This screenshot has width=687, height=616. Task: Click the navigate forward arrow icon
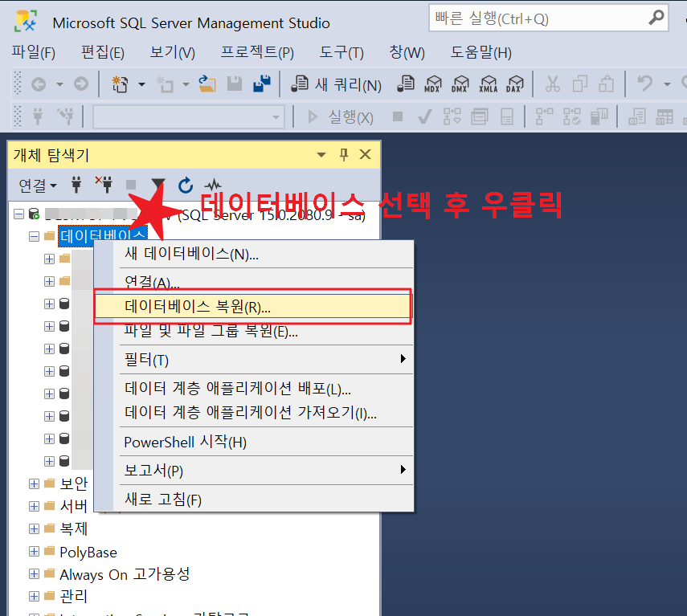[81, 84]
